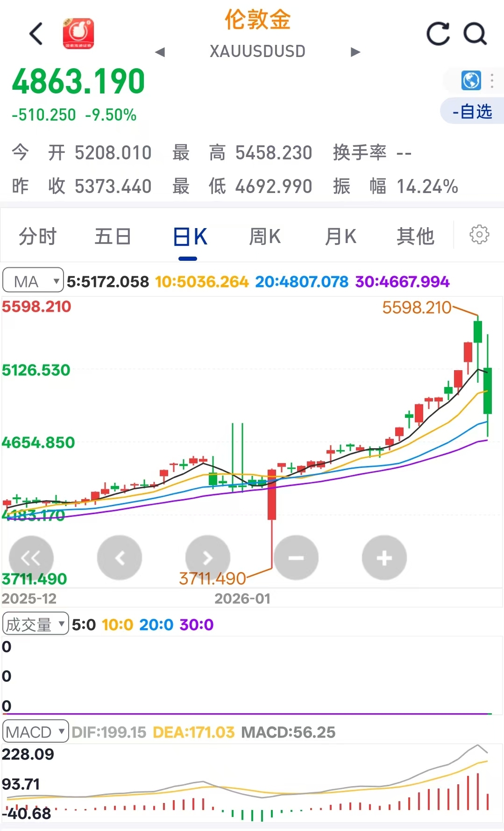Select the 周K chart tab

(265, 236)
